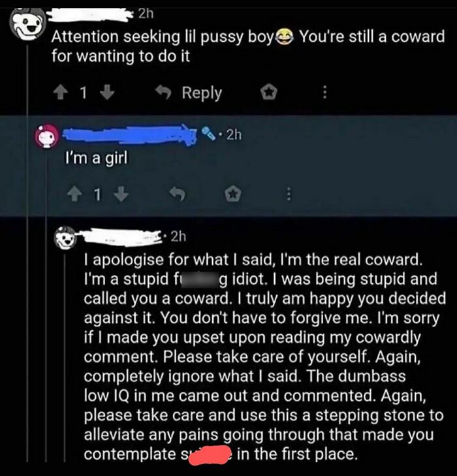This screenshot has width=457, height=476.
Task: Upvote the top 'Attention seeking' comment
Action: pyautogui.click(x=61, y=93)
